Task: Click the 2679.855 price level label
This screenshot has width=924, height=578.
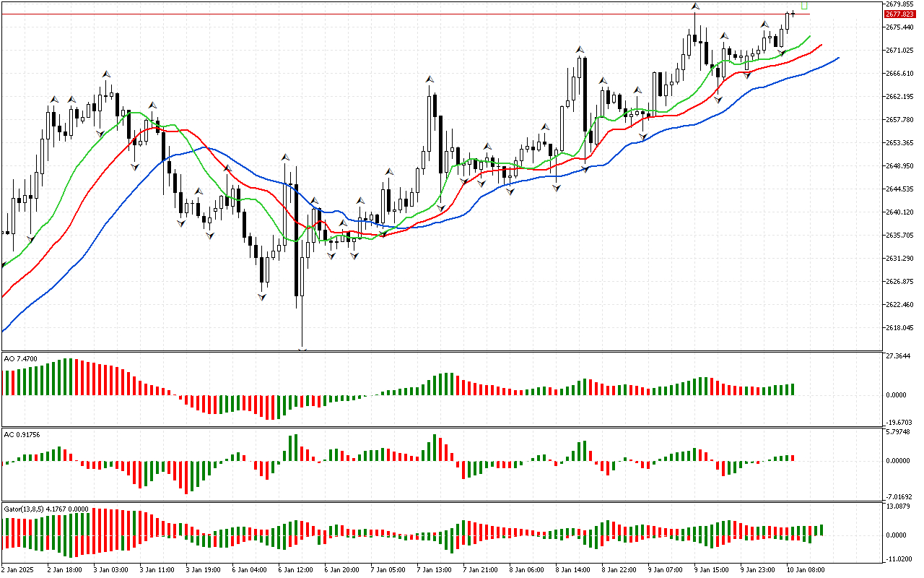Action: click(899, 4)
